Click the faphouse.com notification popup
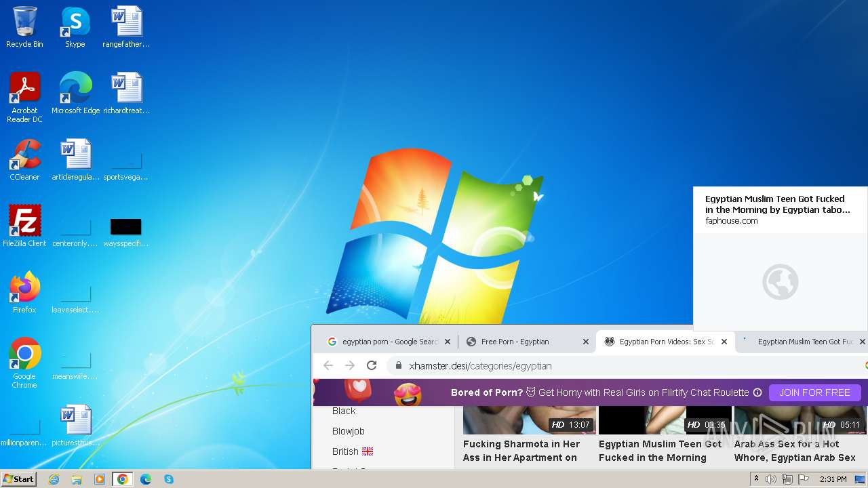Screen dimensions: 868x488 click(x=781, y=258)
